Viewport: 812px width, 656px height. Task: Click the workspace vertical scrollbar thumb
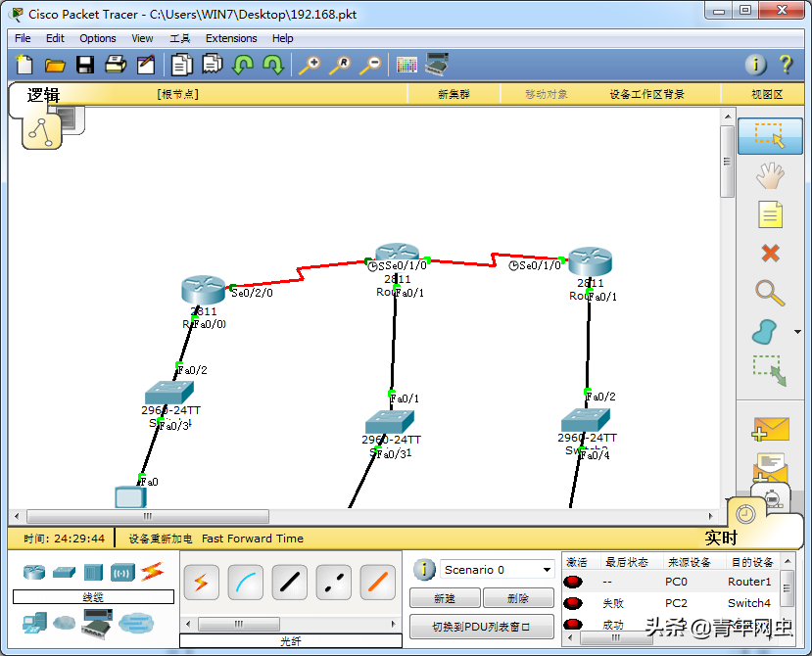tap(727, 161)
